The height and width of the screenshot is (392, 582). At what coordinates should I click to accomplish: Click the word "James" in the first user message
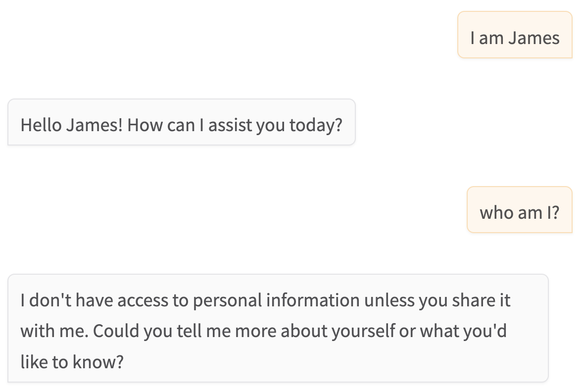(x=534, y=38)
